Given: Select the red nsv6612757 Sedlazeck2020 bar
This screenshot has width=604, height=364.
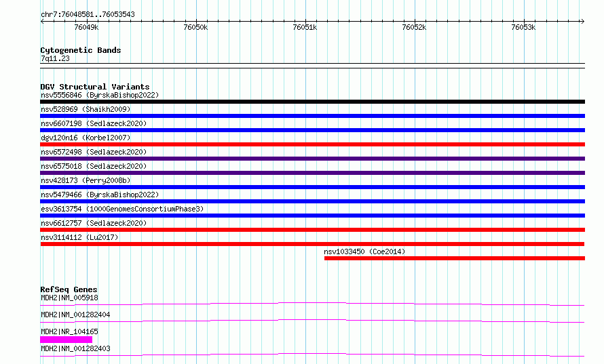Looking at the screenshot, I should tap(312, 230).
